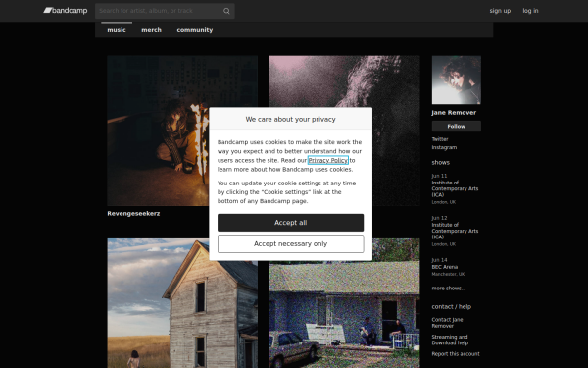The image size is (588, 368).
Task: Focus the artist, album, or track search field
Action: [x=165, y=11]
